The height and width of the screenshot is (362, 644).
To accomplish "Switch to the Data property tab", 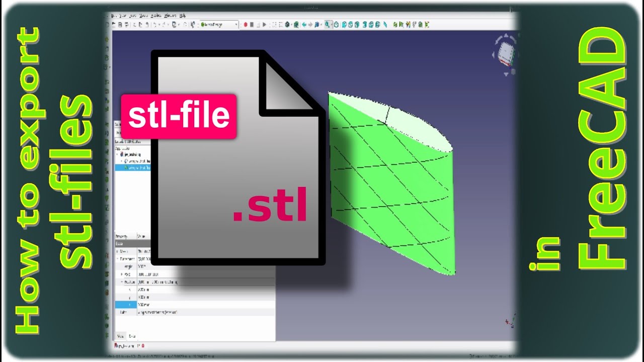I will [132, 336].
